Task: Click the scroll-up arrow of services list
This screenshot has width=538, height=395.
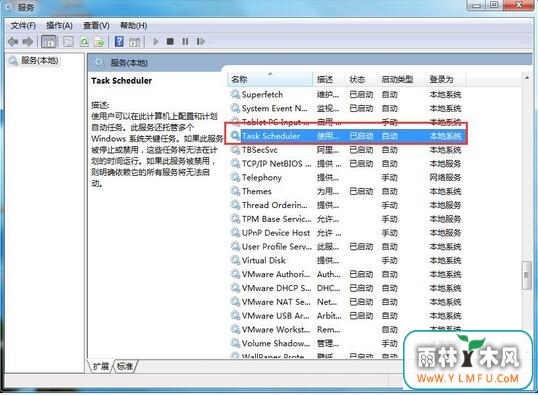Action: tap(527, 78)
